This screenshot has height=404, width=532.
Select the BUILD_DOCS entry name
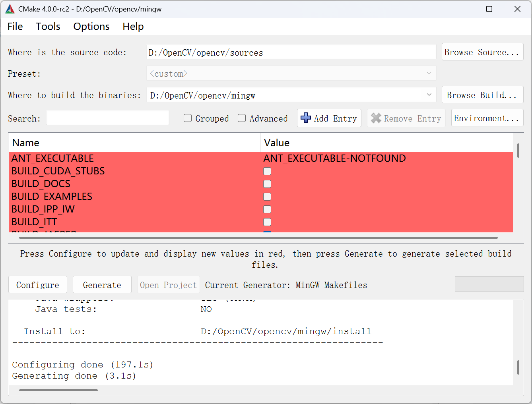pyautogui.click(x=41, y=184)
